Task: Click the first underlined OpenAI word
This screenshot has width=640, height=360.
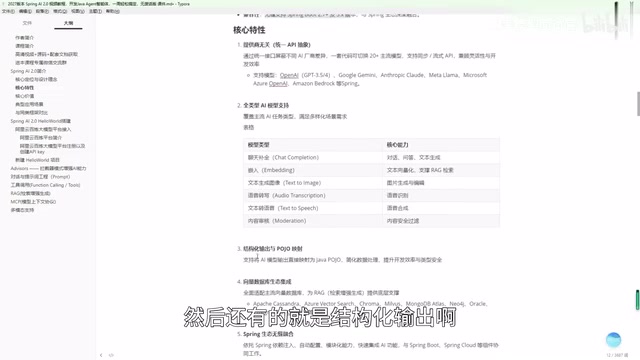Action: [x=289, y=75]
